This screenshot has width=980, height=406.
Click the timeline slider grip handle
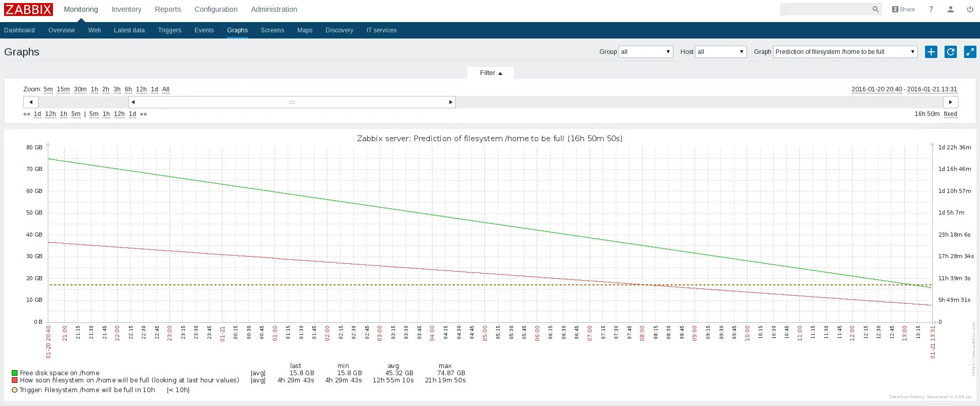292,102
